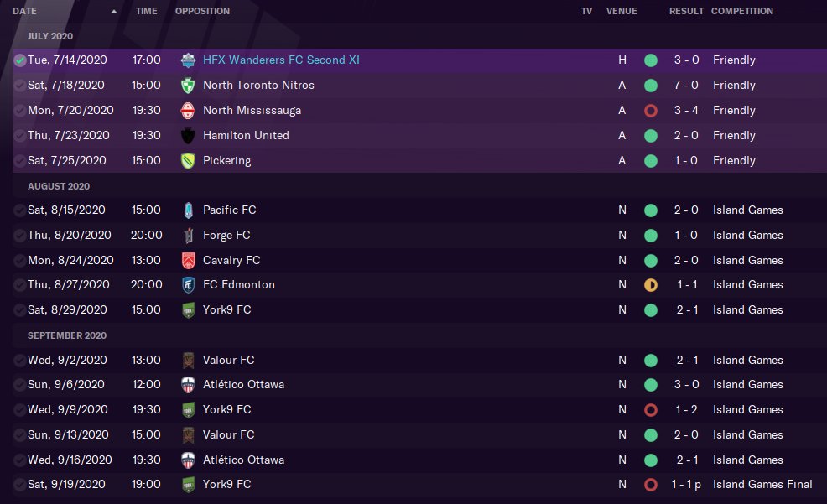
Task: Click the draw indicator for FC Edmonton
Action: [x=650, y=285]
